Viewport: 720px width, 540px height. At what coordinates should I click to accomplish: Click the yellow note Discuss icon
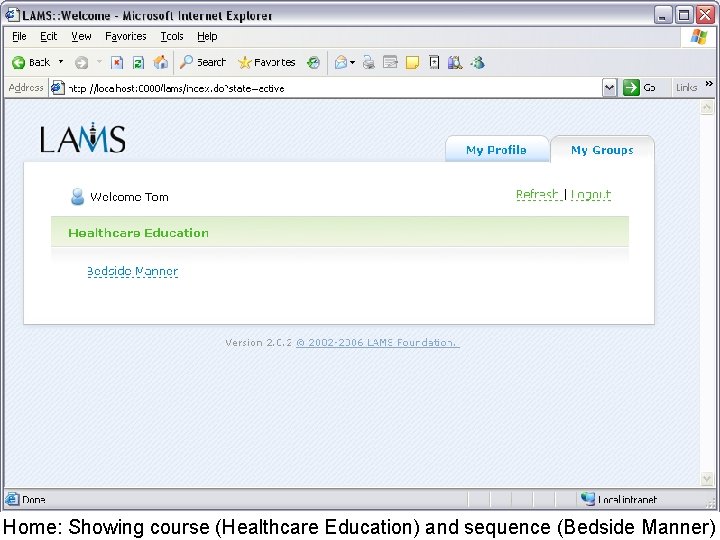point(412,62)
